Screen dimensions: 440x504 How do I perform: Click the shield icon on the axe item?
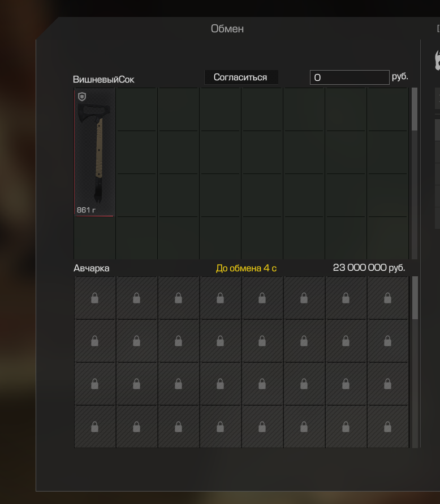(82, 97)
